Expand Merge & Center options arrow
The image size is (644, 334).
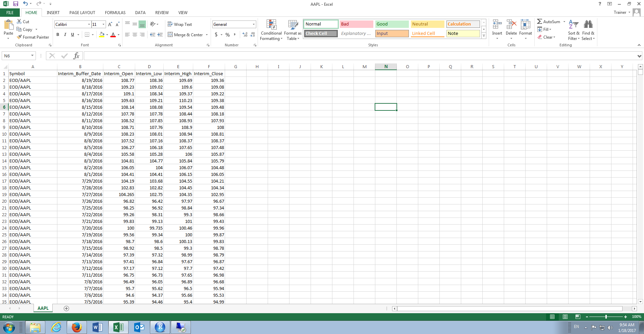point(207,35)
